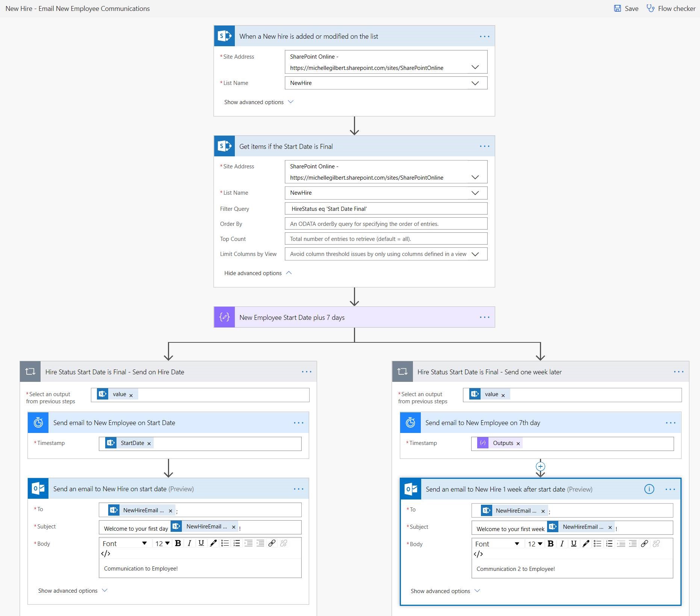
Task: Click the bulleted list icon in the body editor
Action: 225,543
